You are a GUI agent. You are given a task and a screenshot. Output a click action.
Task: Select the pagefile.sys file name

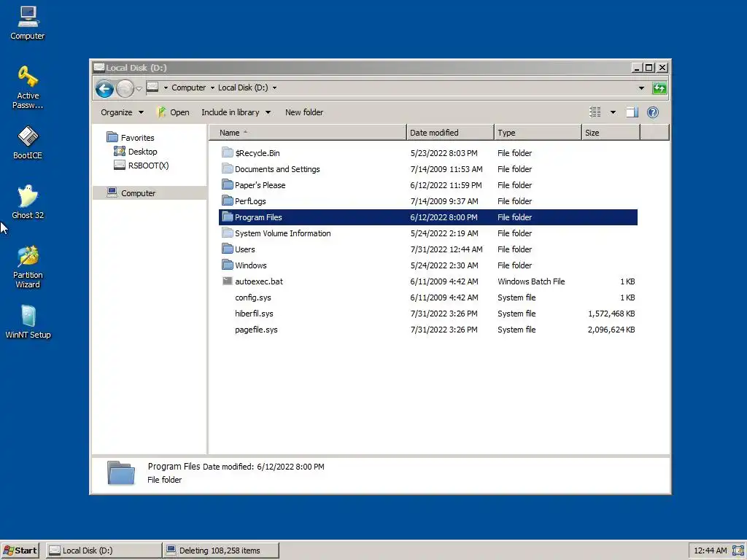256,330
